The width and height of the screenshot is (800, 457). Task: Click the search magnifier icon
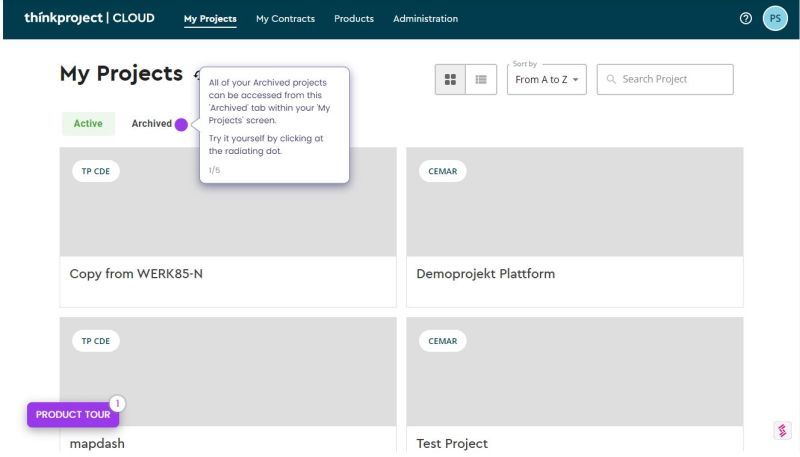(x=611, y=79)
